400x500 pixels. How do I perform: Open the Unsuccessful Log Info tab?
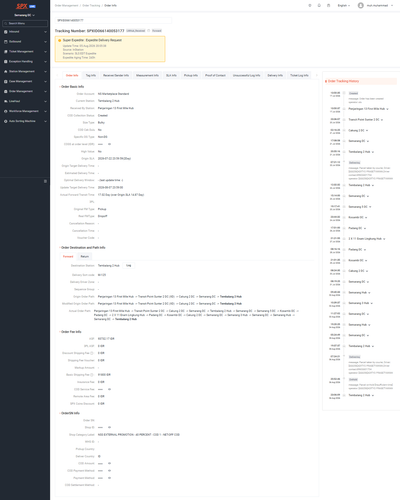click(x=246, y=76)
